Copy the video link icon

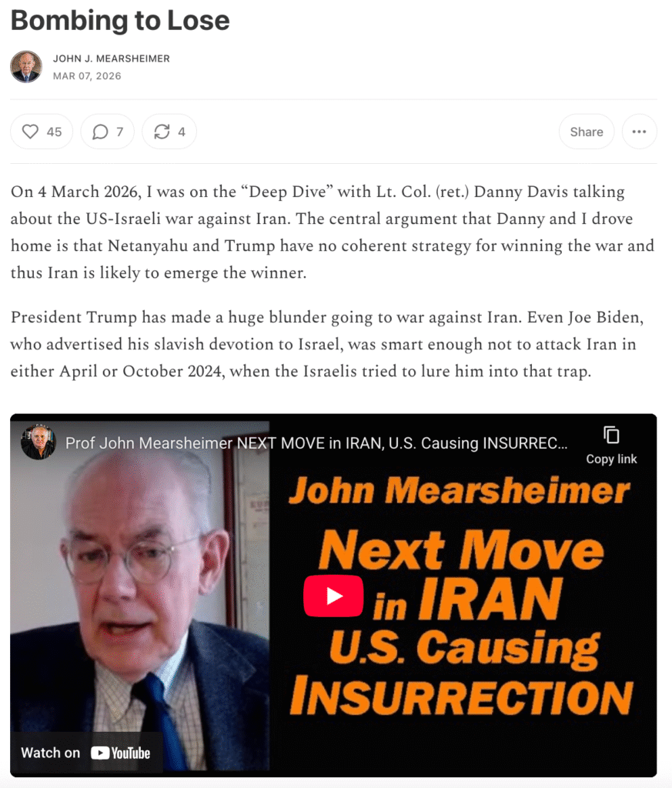coord(611,436)
